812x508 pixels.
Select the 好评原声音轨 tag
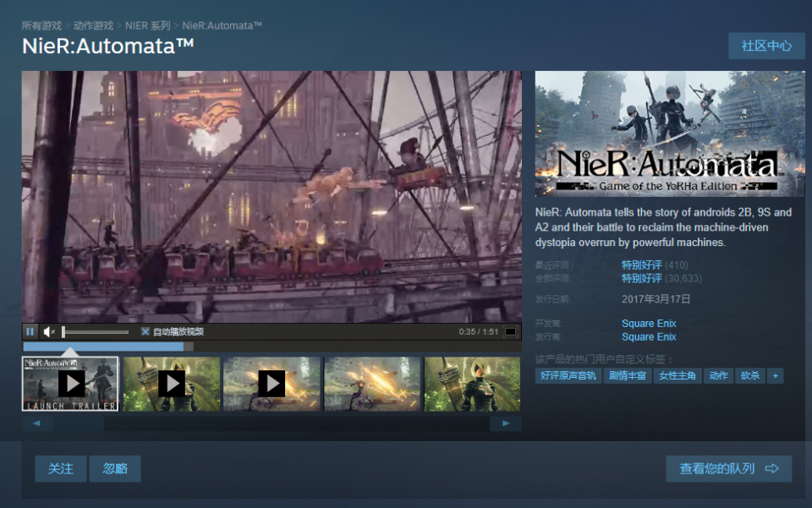point(568,375)
